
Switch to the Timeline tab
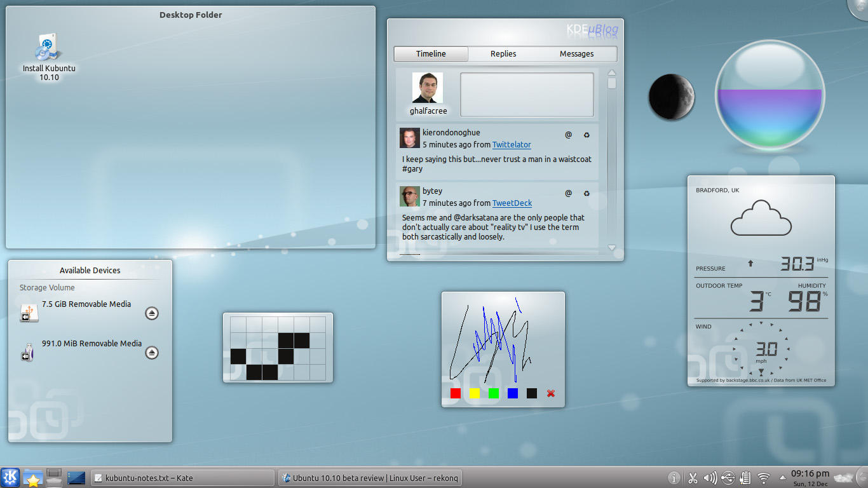point(431,54)
